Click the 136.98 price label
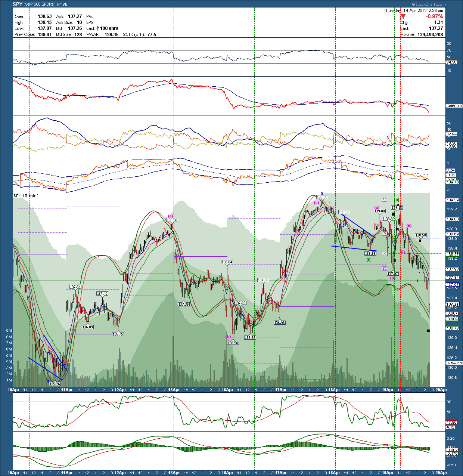The height and width of the screenshot is (476, 463). coord(280,322)
